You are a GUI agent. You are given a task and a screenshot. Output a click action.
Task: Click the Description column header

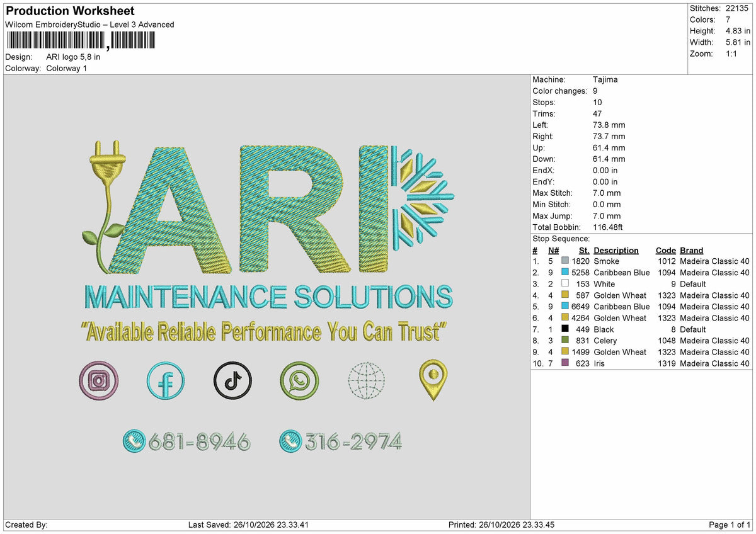(x=616, y=251)
